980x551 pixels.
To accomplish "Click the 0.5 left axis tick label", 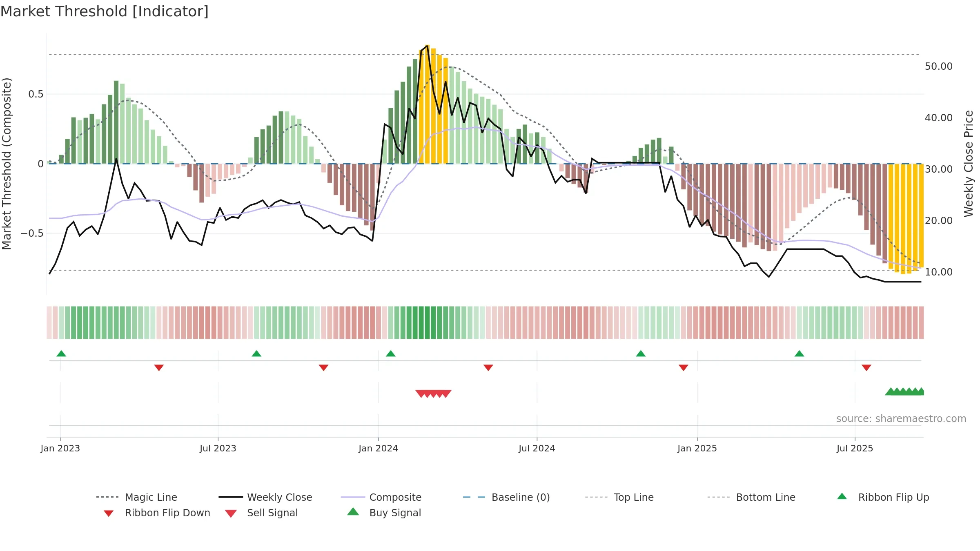I will pos(36,94).
